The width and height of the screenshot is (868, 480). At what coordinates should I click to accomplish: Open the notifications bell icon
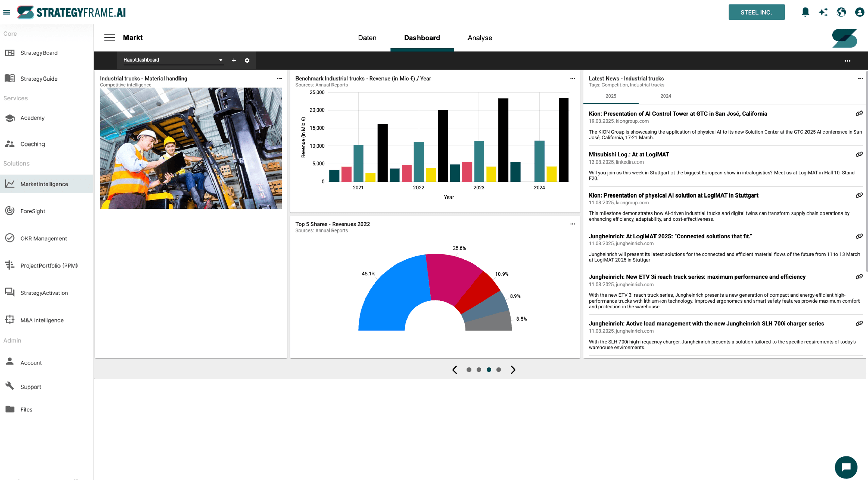click(805, 12)
